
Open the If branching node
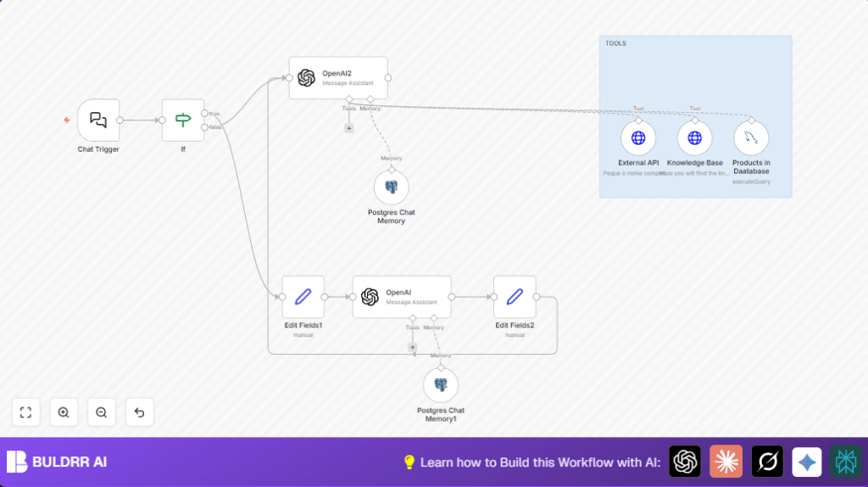click(183, 120)
